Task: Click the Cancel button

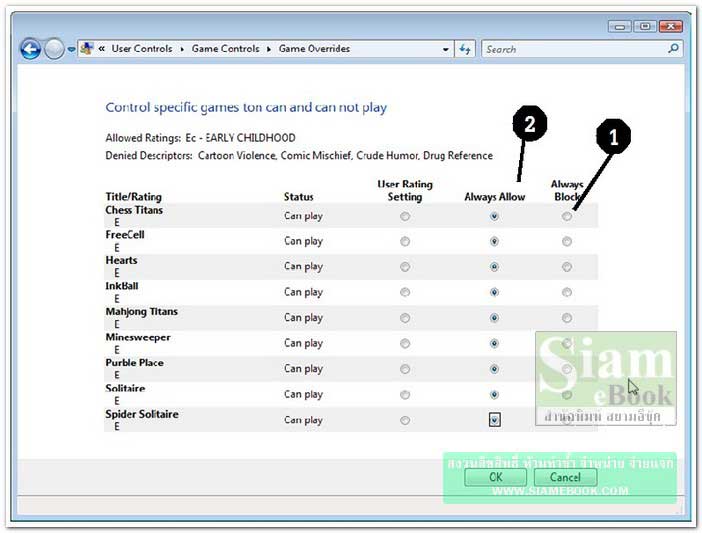Action: [565, 478]
